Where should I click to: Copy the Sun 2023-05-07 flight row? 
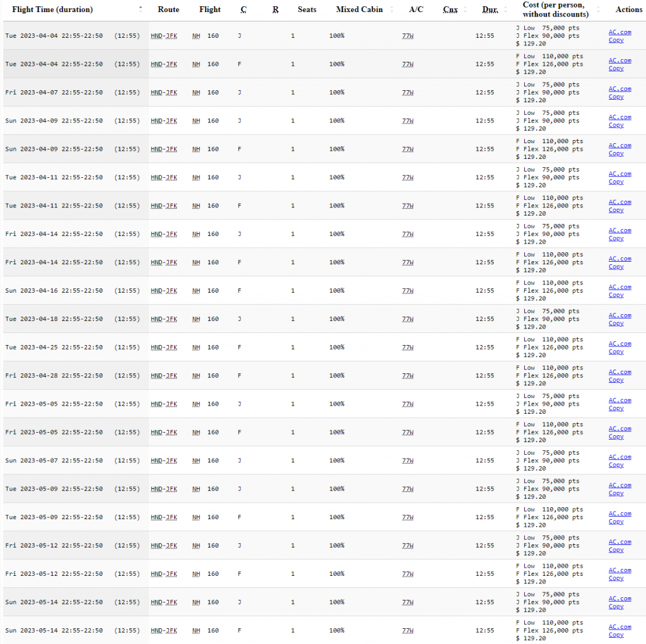click(x=616, y=465)
